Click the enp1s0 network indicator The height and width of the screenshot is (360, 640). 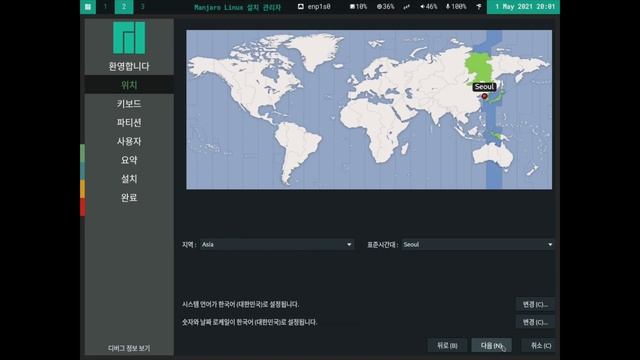(314, 7)
